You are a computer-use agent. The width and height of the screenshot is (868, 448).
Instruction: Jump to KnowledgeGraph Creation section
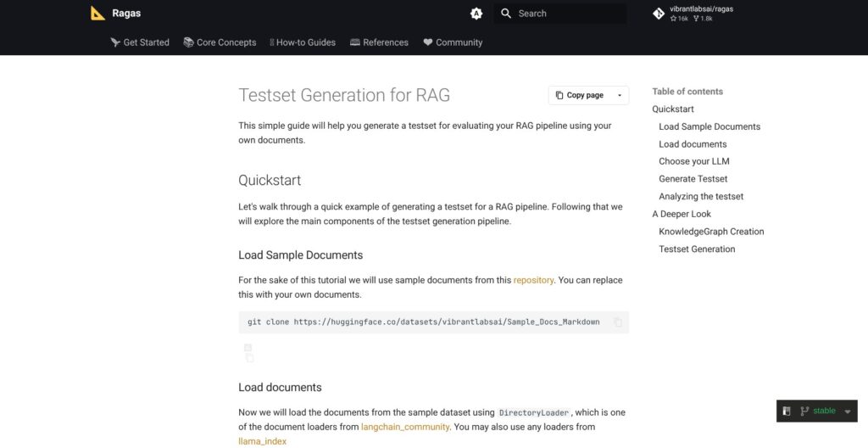coord(711,231)
